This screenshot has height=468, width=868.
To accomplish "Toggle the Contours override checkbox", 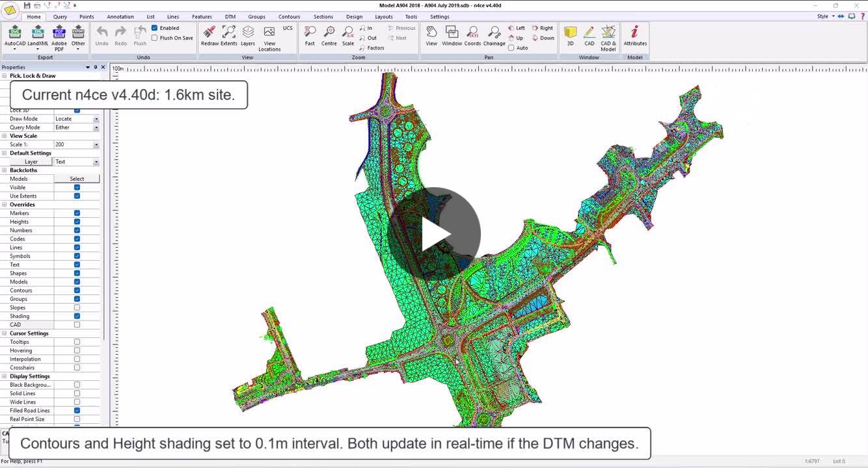I will click(x=77, y=291).
